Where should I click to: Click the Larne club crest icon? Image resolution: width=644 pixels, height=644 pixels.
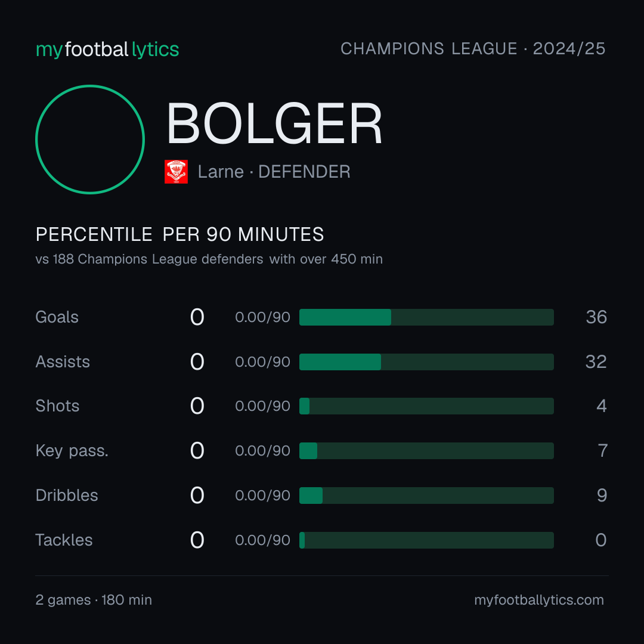click(x=176, y=172)
